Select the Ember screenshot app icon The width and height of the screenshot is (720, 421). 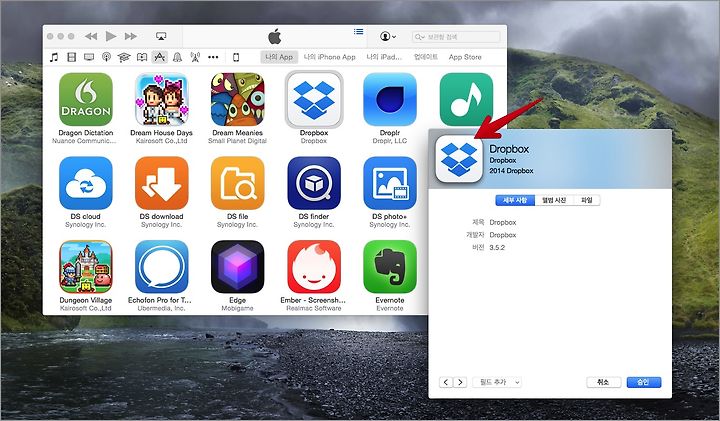(314, 267)
